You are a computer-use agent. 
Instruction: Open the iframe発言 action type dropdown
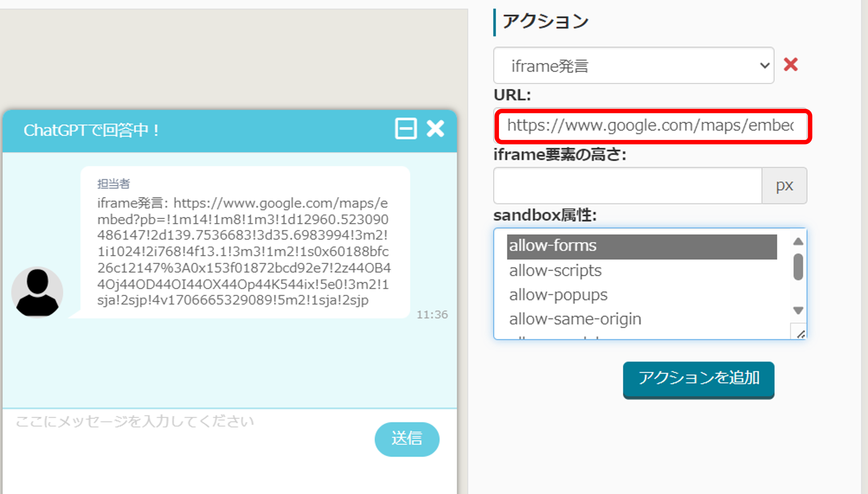[633, 65]
